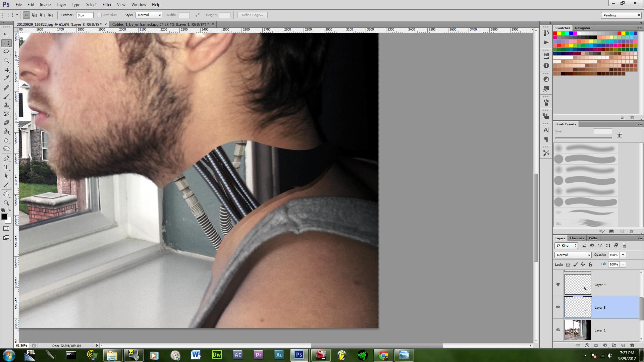Click the foreground color swatch

tap(5, 217)
